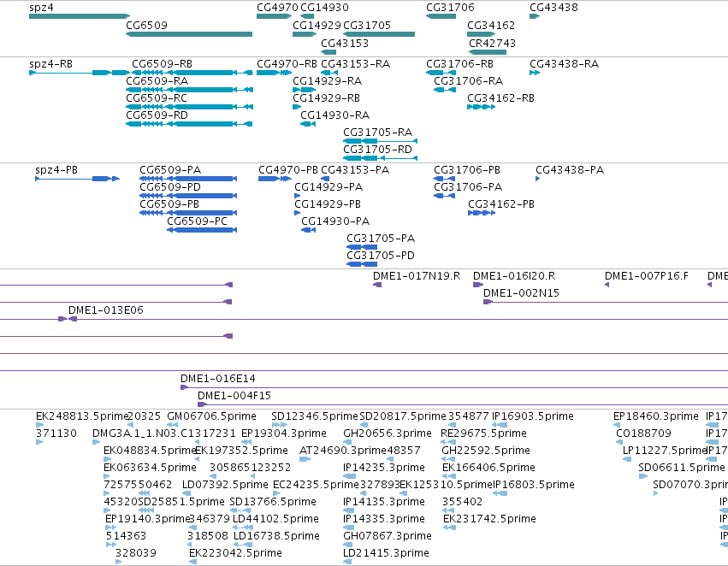Image resolution: width=728 pixels, height=566 pixels.
Task: Click transcript CG14929-RB
Action: click(297, 107)
